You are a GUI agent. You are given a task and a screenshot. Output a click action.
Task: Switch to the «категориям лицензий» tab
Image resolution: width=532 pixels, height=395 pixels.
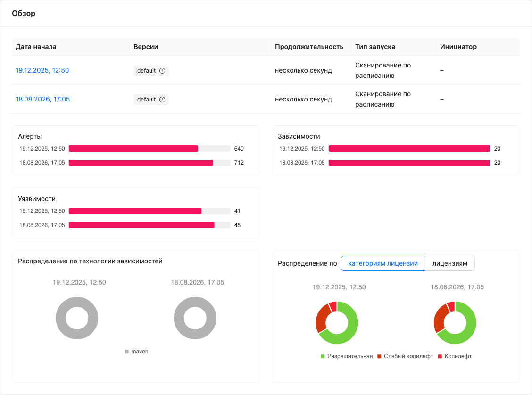click(x=383, y=263)
